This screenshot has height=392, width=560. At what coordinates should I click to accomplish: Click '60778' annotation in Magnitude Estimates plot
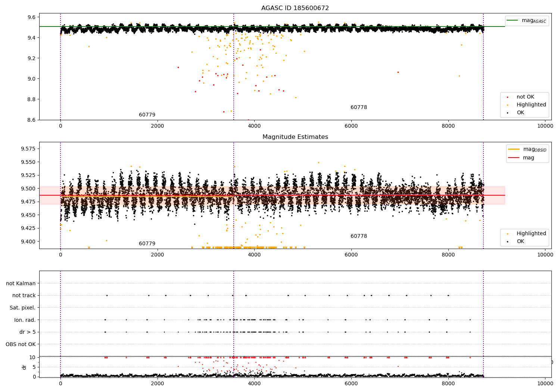(x=359, y=236)
